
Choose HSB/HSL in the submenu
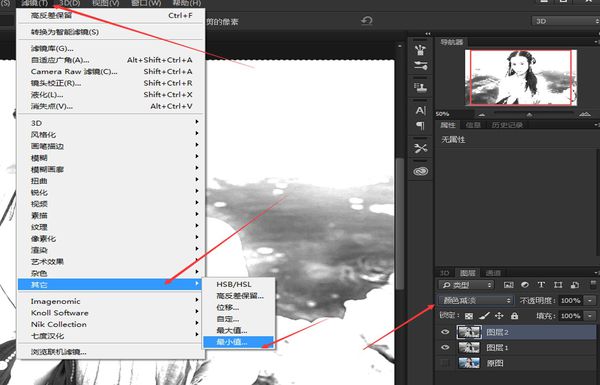click(238, 284)
